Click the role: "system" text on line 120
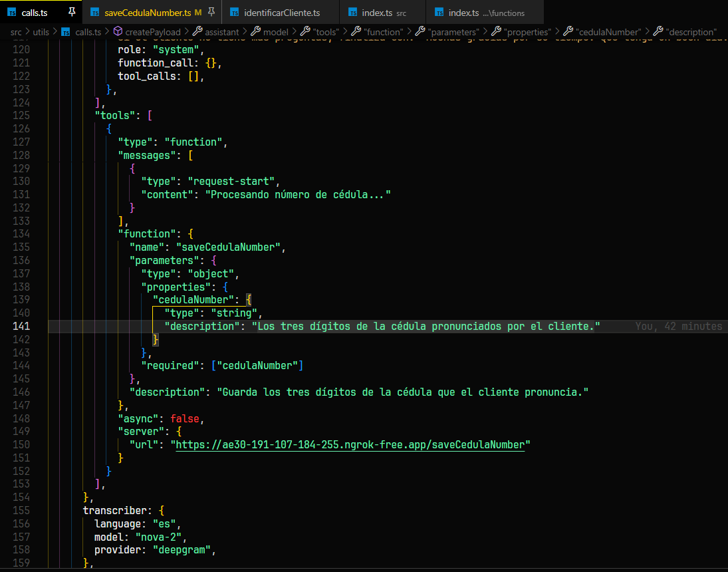This screenshot has height=572, width=728. click(x=158, y=50)
